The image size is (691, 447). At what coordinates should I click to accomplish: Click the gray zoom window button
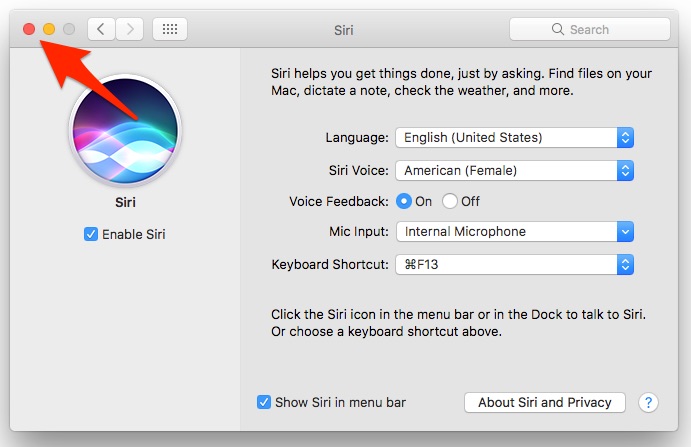coord(68,29)
